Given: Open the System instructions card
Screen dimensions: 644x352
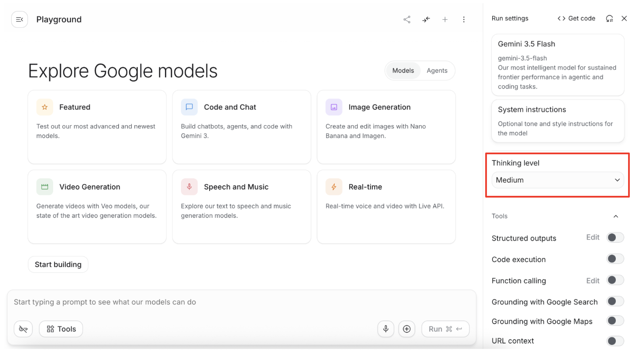Looking at the screenshot, I should (558, 121).
